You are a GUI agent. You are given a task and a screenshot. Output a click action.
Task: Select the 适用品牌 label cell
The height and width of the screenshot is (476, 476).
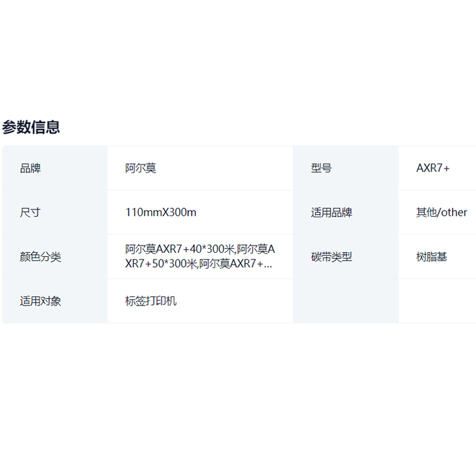point(346,212)
